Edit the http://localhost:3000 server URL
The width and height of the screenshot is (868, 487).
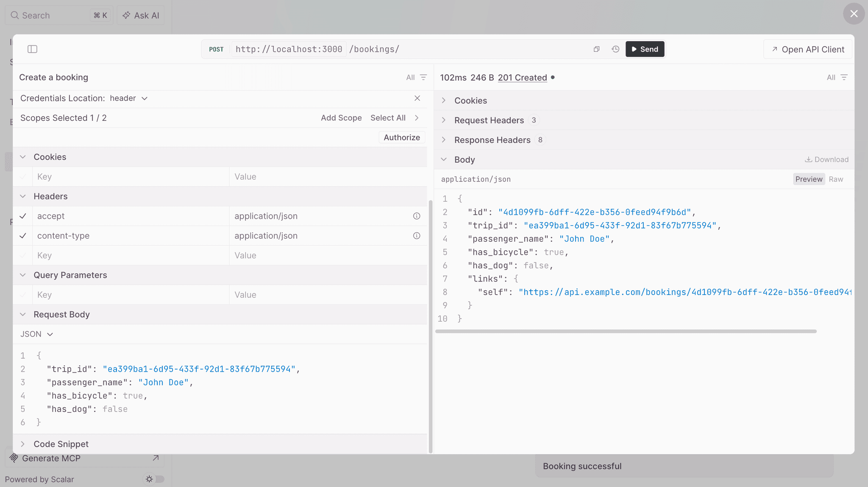click(289, 49)
